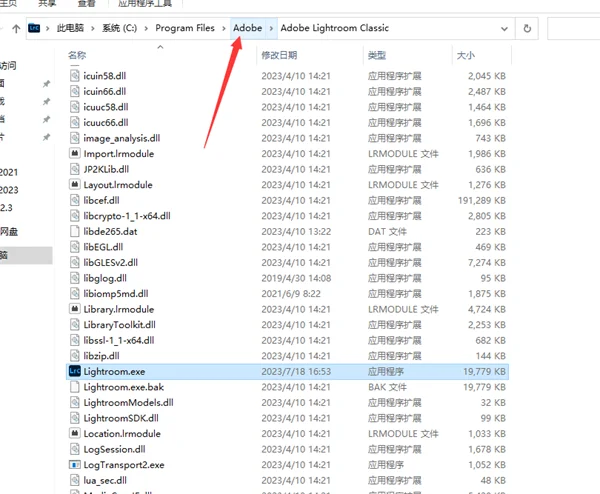Image resolution: width=600 pixels, height=494 pixels.
Task: Click the libde265.dat file icon
Action: click(75, 231)
